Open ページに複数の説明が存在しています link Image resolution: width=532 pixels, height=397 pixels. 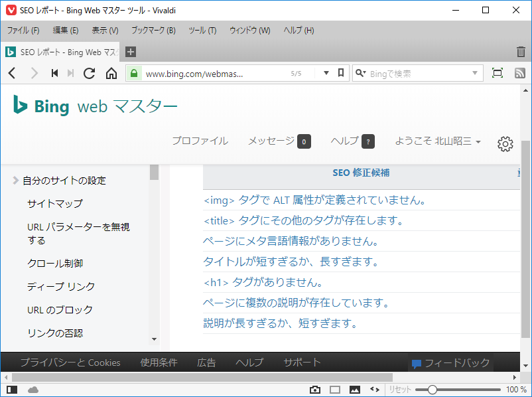tap(297, 302)
